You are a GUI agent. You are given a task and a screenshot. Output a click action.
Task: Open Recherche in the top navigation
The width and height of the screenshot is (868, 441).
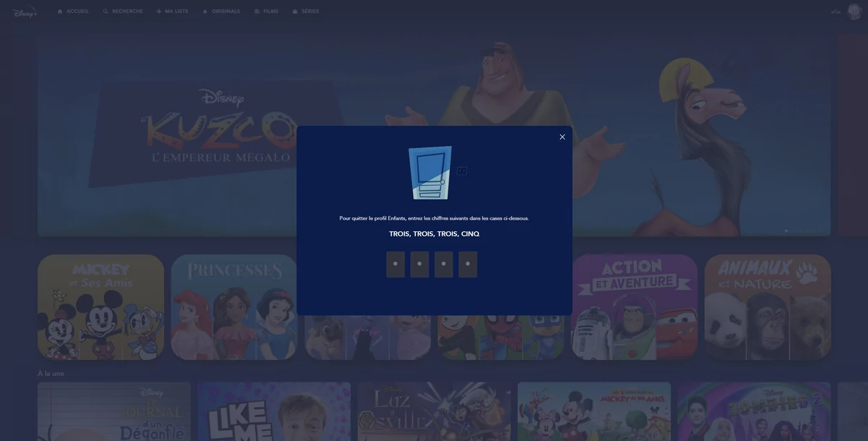123,12
